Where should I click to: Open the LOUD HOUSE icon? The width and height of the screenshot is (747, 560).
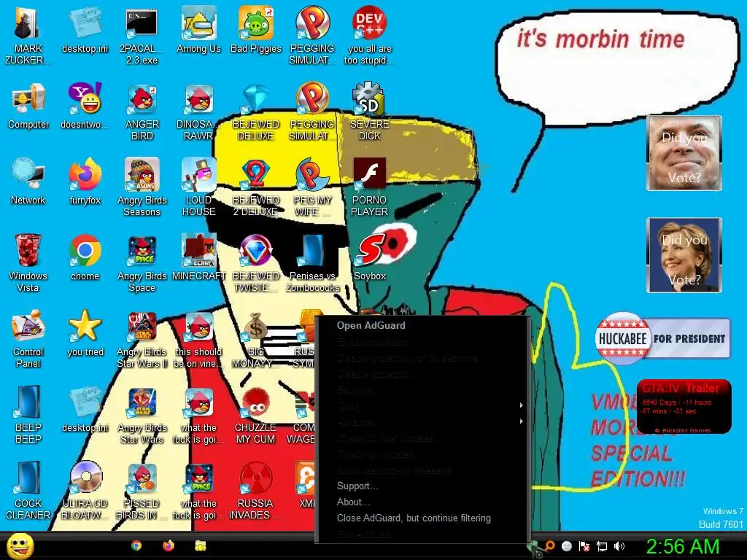[198, 187]
